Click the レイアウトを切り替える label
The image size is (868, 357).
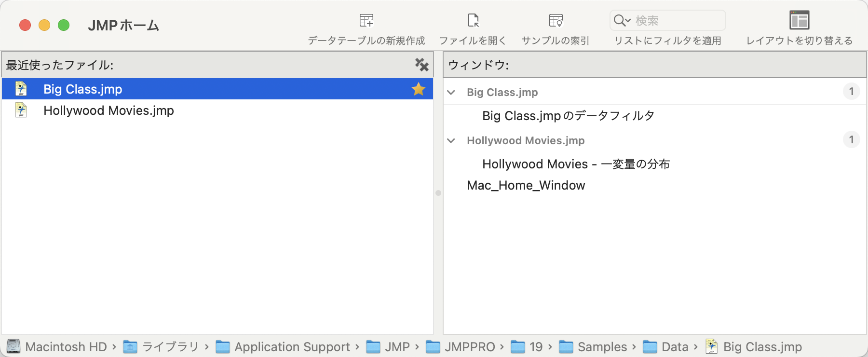(799, 41)
